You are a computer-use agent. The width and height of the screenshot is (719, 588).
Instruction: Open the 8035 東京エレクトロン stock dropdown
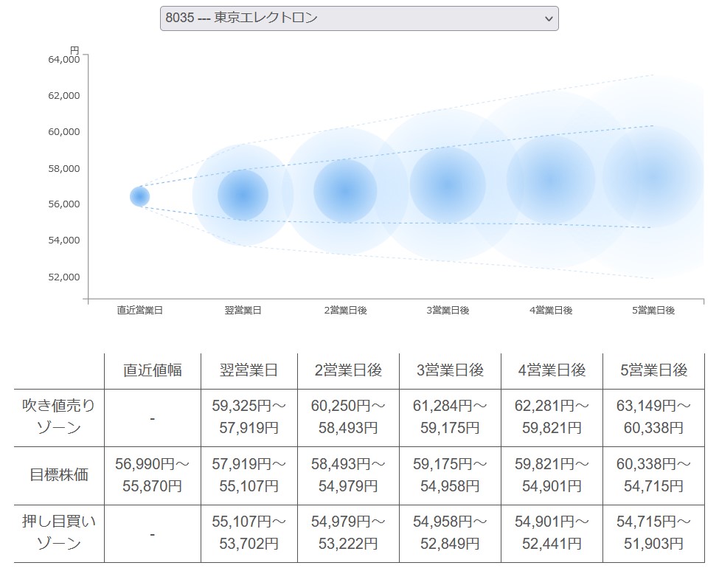tap(359, 18)
